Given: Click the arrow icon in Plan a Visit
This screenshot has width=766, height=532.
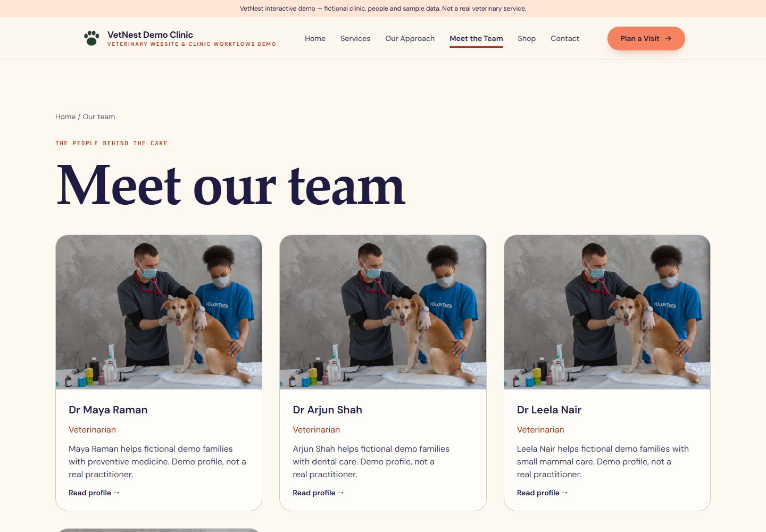Looking at the screenshot, I should (x=668, y=38).
